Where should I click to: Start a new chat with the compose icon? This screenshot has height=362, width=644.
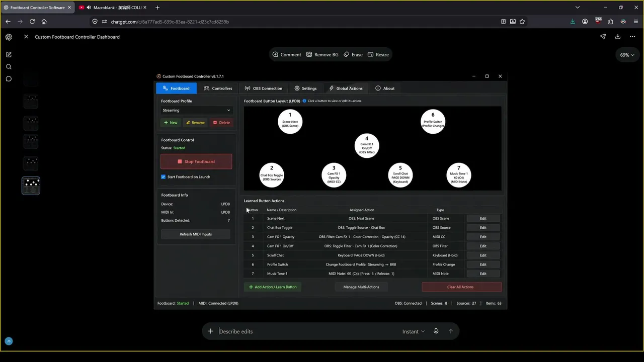click(x=9, y=54)
